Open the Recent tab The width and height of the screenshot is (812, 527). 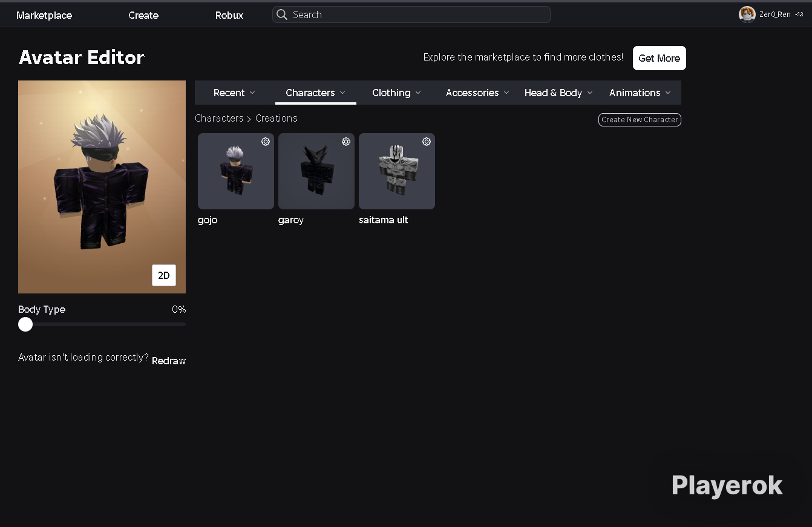coord(235,93)
